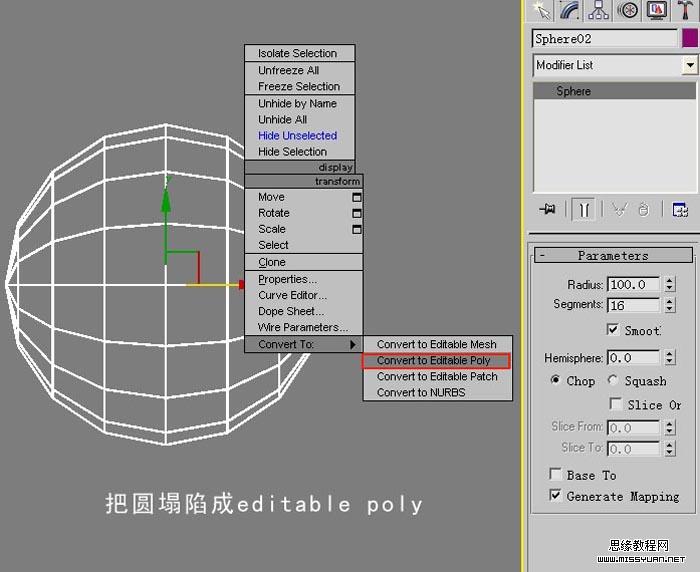Click the green Y axis gizmo arrow
Image resolution: width=700 pixels, height=572 pixels.
[166, 199]
